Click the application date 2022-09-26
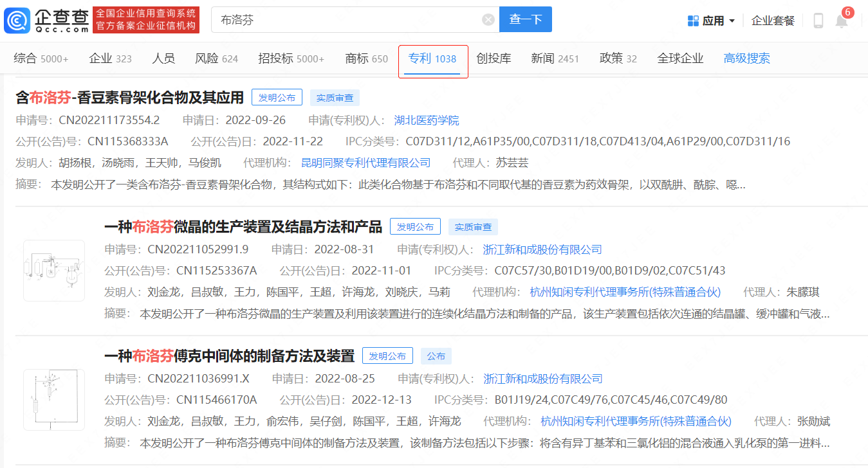 (255, 120)
